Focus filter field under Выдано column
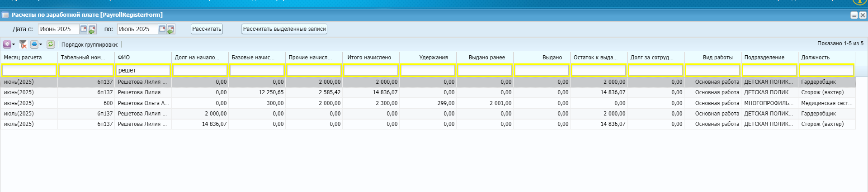868x192 pixels. [542, 70]
